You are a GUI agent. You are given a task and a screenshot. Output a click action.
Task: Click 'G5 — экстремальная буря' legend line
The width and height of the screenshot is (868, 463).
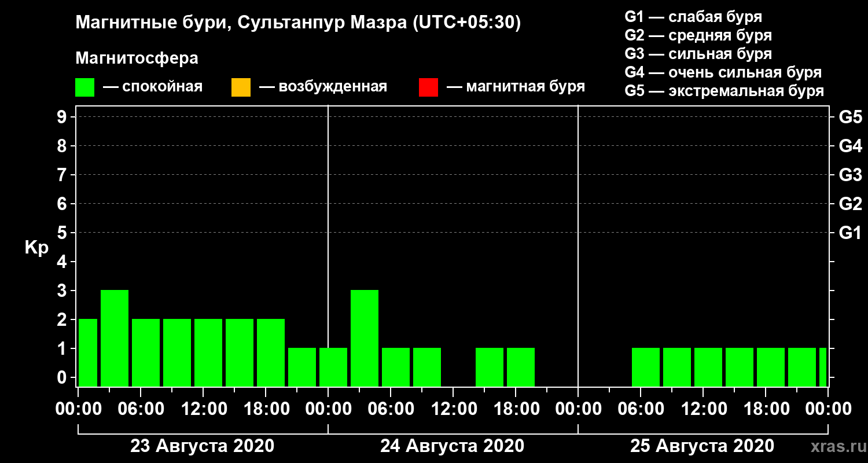[724, 91]
